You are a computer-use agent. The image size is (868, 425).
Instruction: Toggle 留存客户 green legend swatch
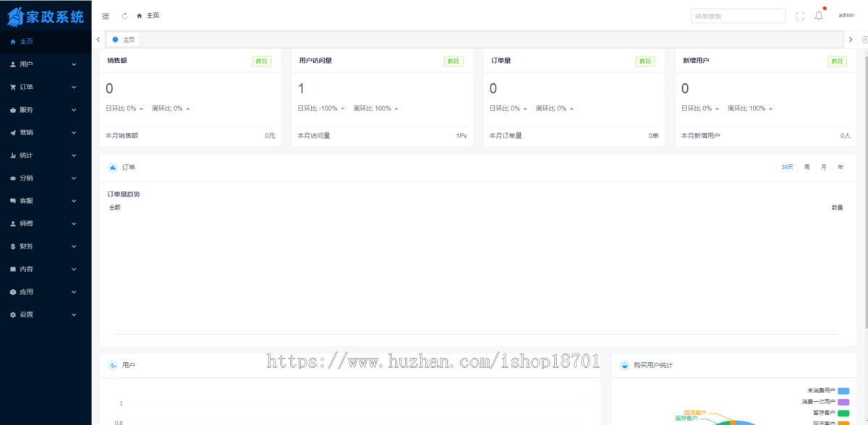[x=843, y=413]
